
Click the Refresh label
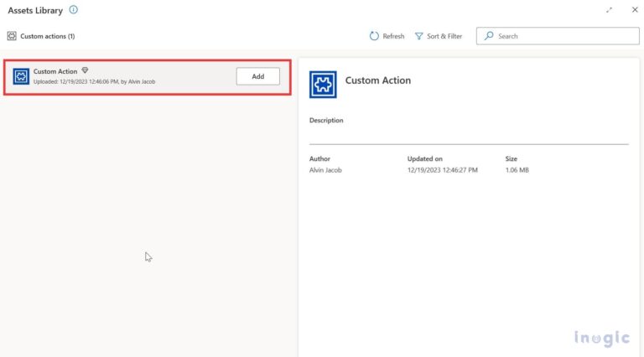pos(393,36)
